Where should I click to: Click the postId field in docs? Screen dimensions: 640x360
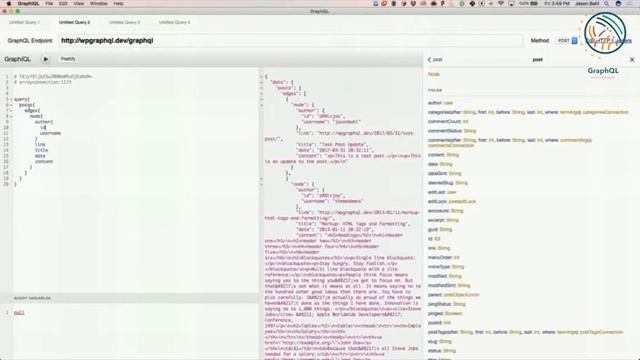435,323
